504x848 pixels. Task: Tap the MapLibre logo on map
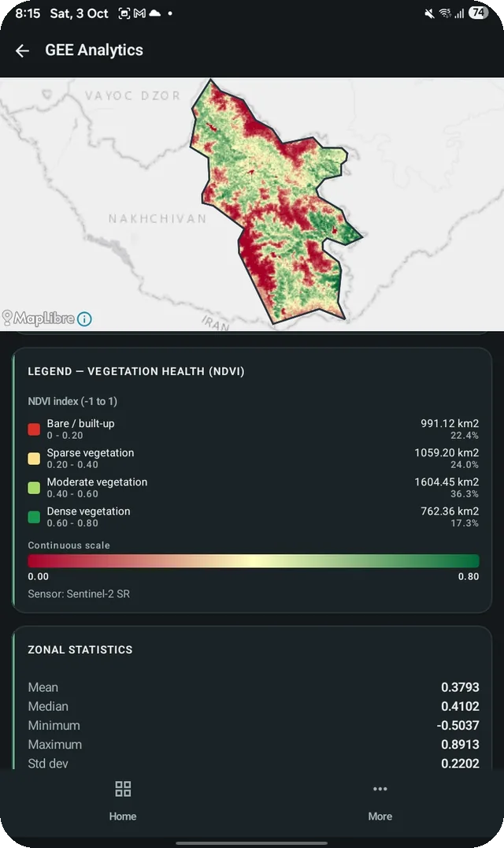tap(39, 318)
